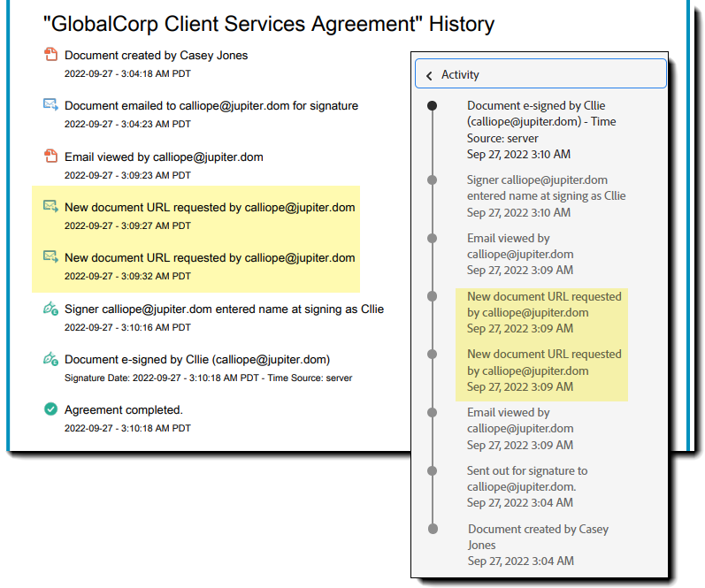Click the pen icon beside Document e-signed by Cllie
Viewport: 705px width, 588px height.
tap(50, 359)
